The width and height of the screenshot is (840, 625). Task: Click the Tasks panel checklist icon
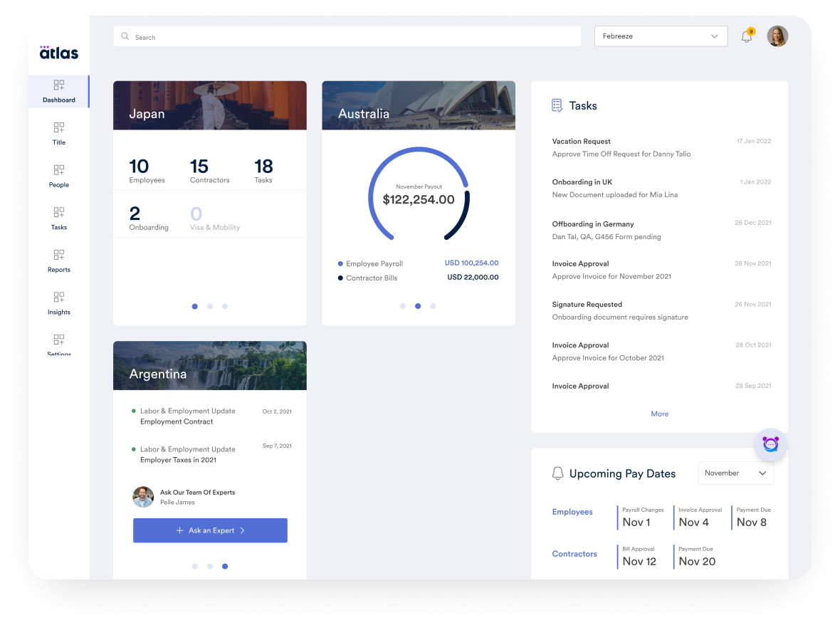pyautogui.click(x=557, y=105)
